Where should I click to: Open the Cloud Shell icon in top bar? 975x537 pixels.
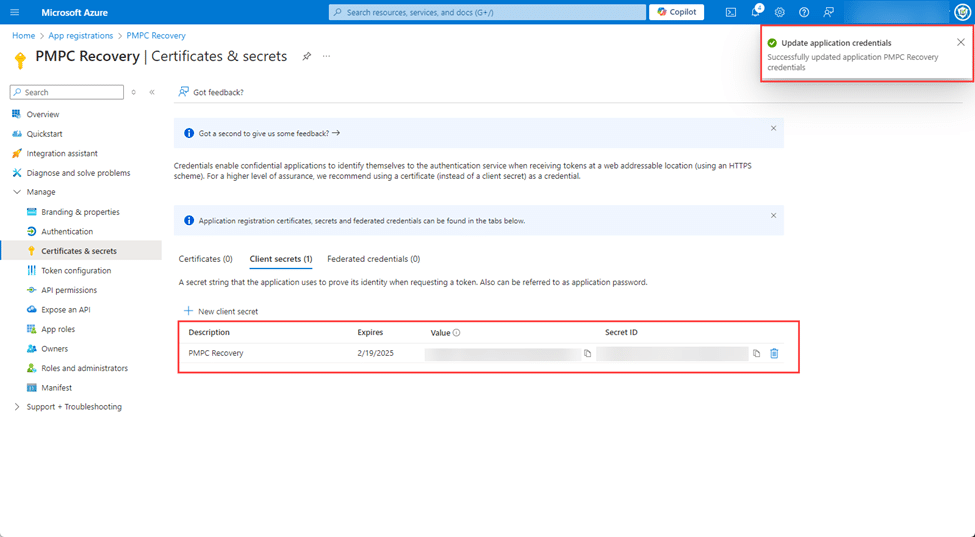(x=731, y=12)
